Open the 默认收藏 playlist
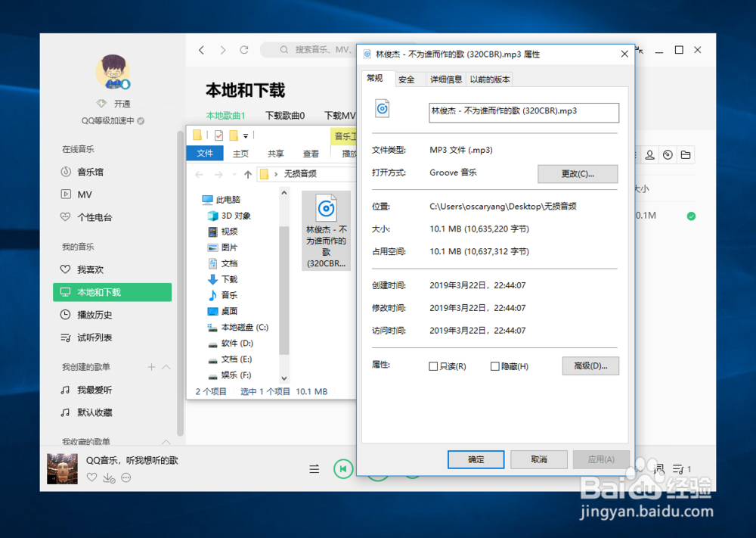This screenshot has height=538, width=756. (86, 412)
